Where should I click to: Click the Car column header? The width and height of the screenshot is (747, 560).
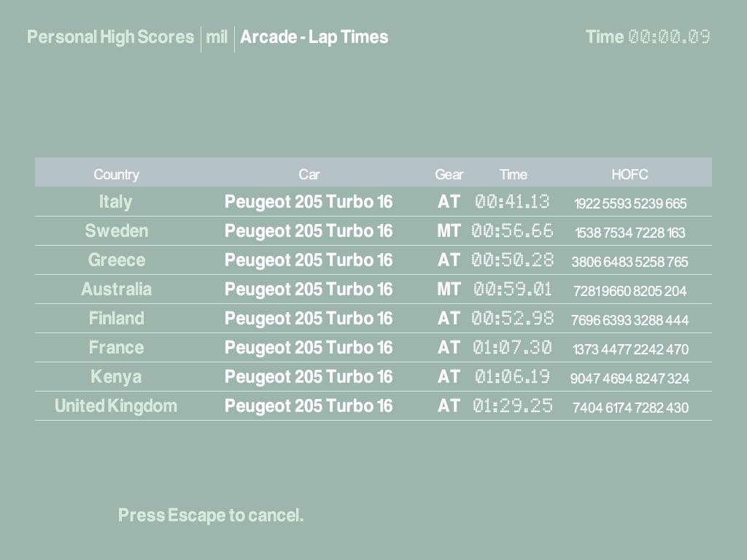pyautogui.click(x=309, y=174)
